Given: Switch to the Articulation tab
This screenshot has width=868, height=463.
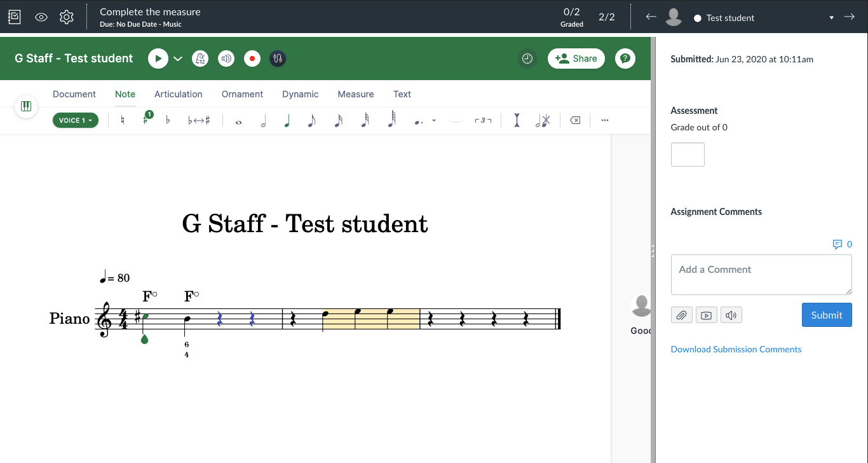Looking at the screenshot, I should tap(178, 94).
